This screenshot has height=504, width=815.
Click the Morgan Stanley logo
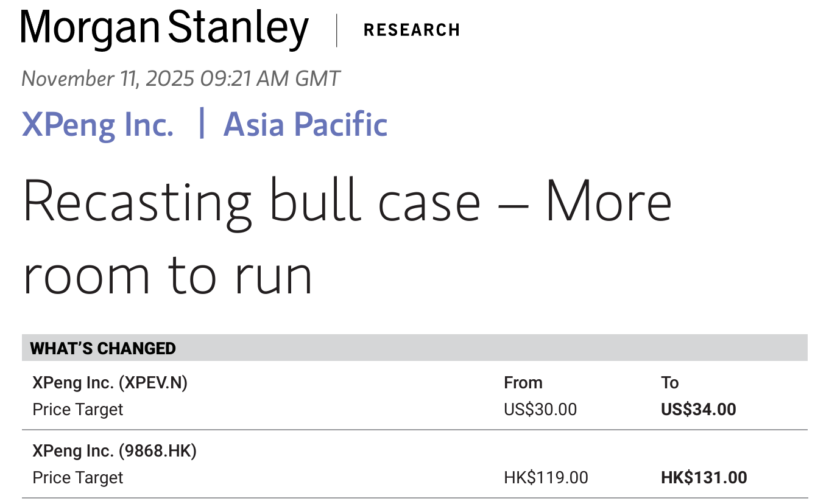pos(164,29)
